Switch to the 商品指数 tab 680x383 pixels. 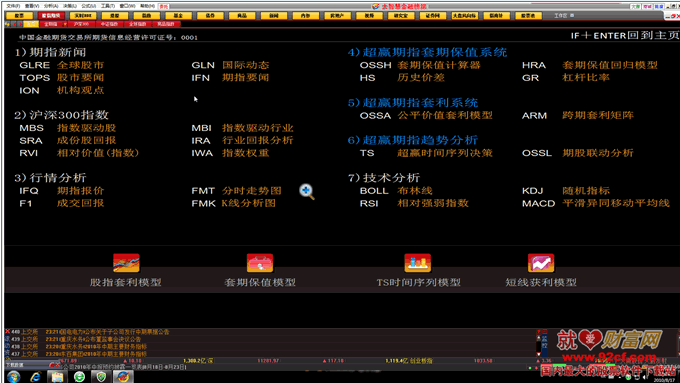pyautogui.click(x=166, y=24)
